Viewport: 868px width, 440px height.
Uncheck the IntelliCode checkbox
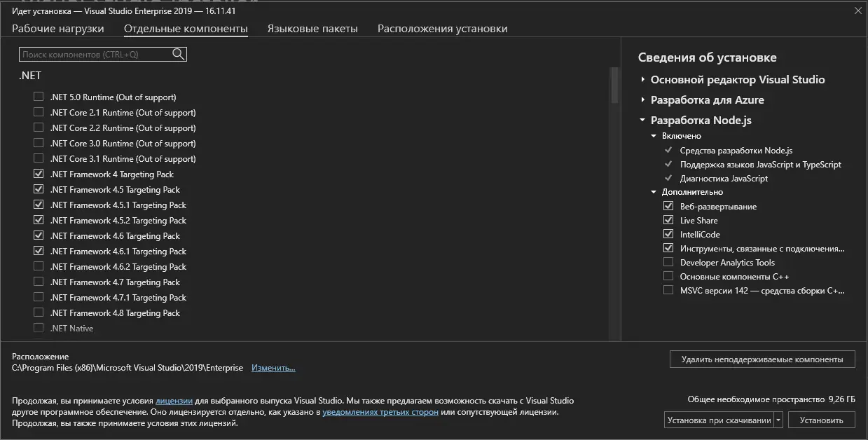(668, 234)
